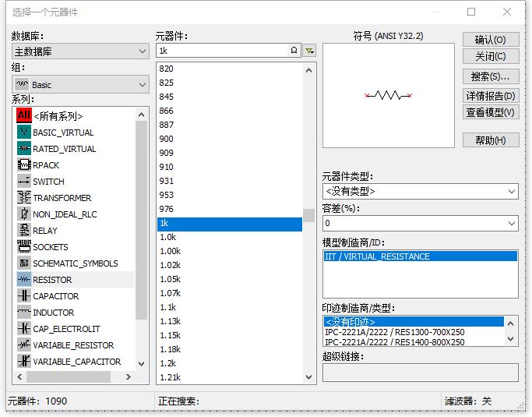The width and height of the screenshot is (532, 417).
Task: Close the dialog with the X button
Action: [507, 12]
